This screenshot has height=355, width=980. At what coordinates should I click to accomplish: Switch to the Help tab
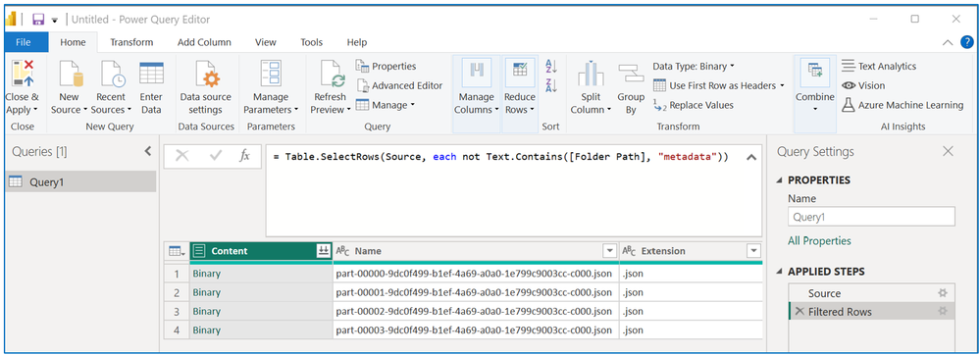coord(357,42)
